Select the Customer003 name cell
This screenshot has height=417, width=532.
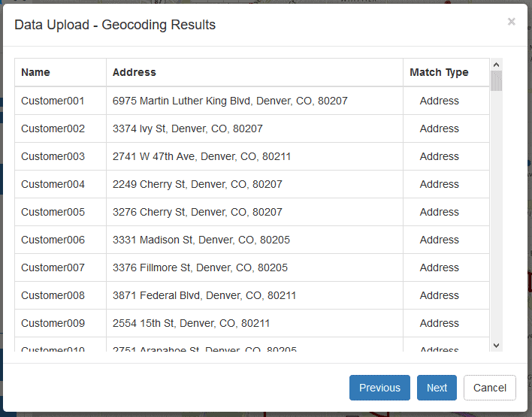click(53, 156)
